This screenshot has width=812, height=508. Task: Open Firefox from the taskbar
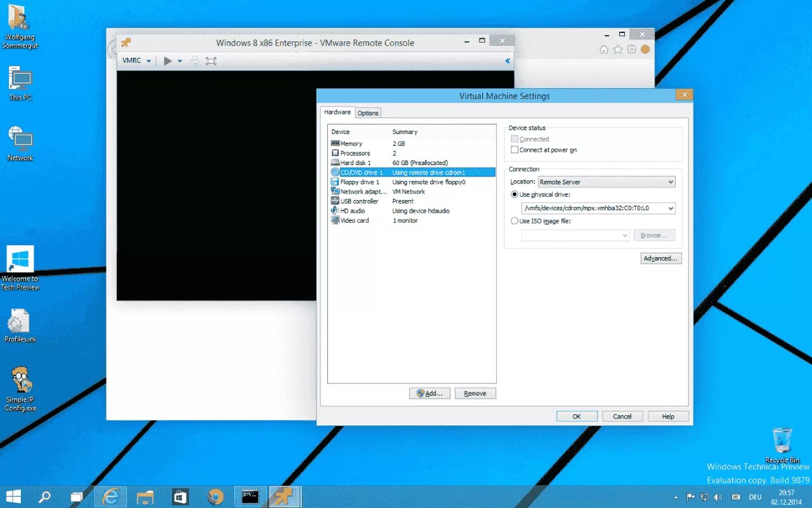point(215,497)
